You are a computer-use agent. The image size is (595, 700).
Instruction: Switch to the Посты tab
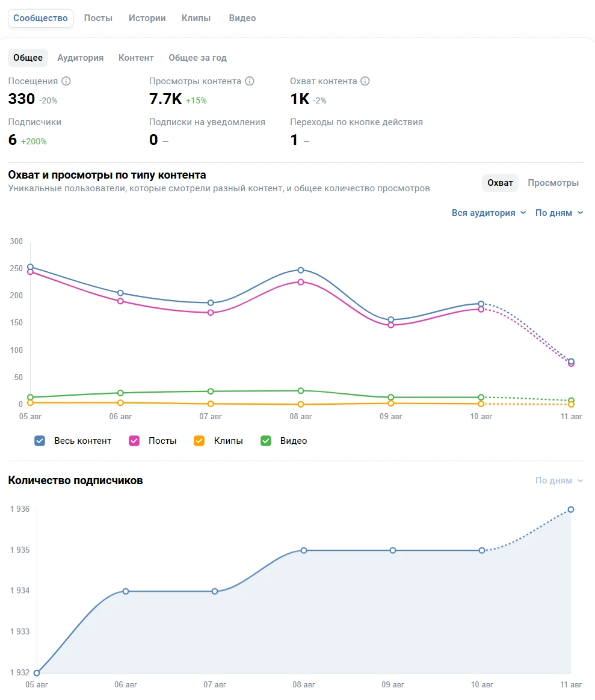pos(98,18)
